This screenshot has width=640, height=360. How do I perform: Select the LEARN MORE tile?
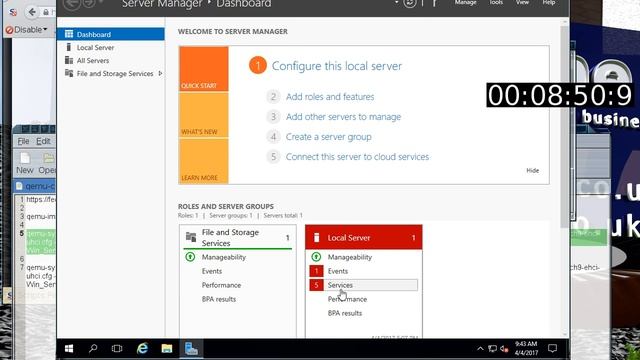[204, 161]
